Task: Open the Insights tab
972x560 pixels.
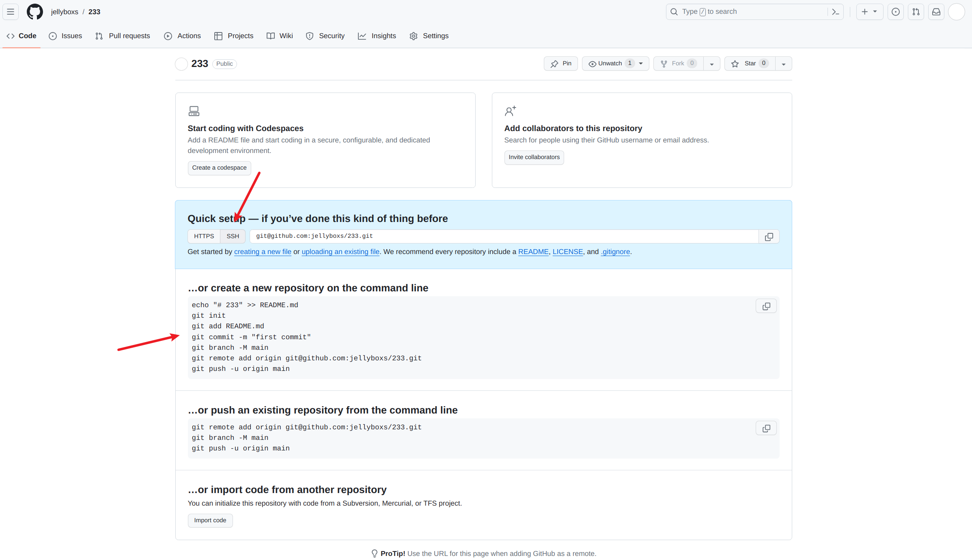Action: [377, 36]
